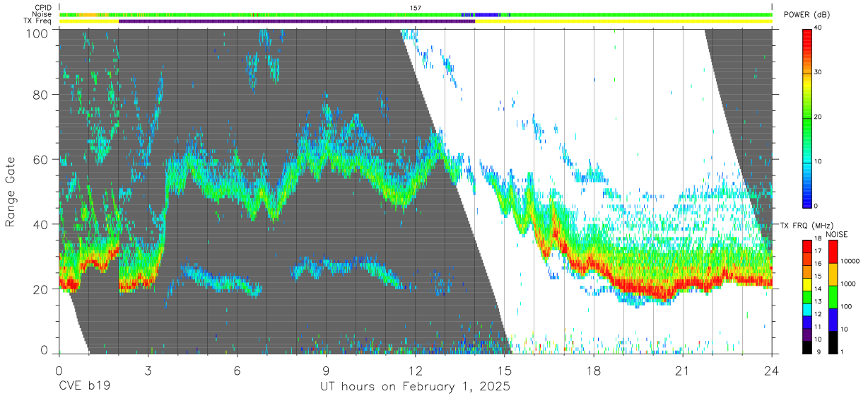
Task: Select the Range Gate axis title
Action: coord(11,192)
